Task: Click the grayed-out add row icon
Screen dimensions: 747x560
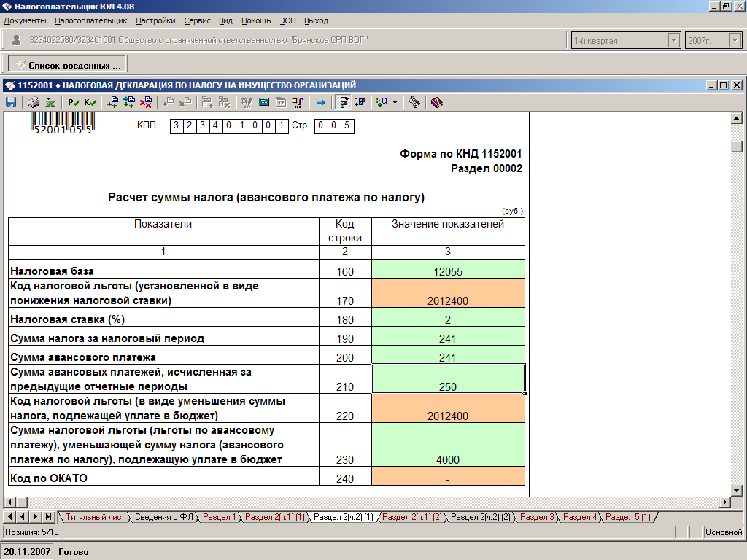Action: (x=207, y=102)
